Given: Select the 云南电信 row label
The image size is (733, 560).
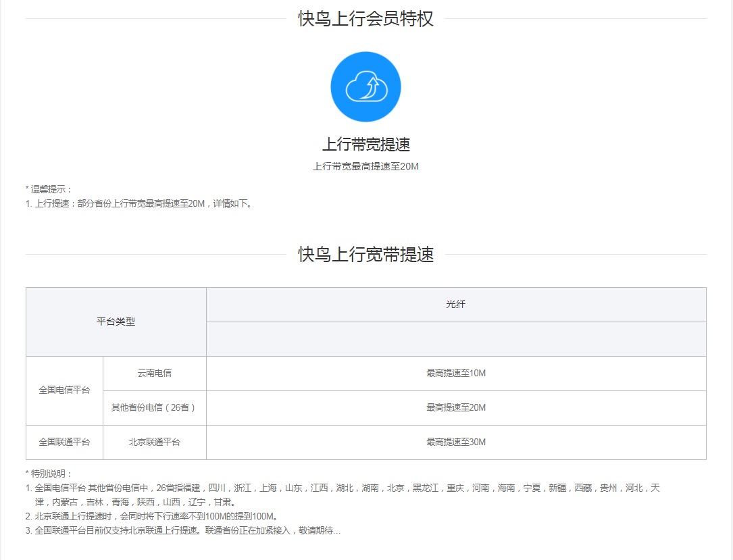Looking at the screenshot, I should 153,373.
